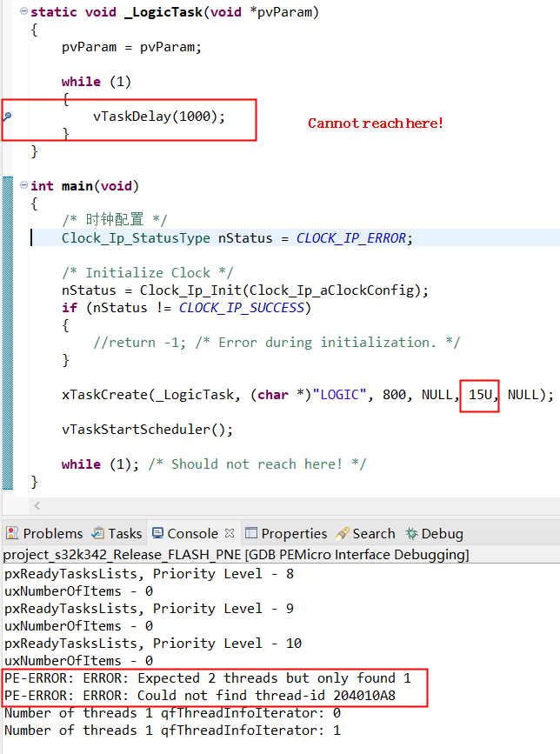Click the breakpoint marker beside vTaskDelay line
560x754 pixels.
[x=7, y=116]
